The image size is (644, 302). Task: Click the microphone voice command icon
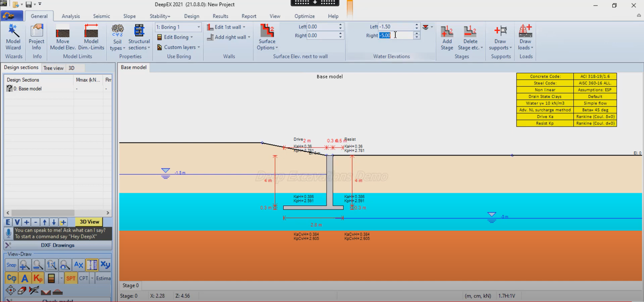tap(9, 233)
